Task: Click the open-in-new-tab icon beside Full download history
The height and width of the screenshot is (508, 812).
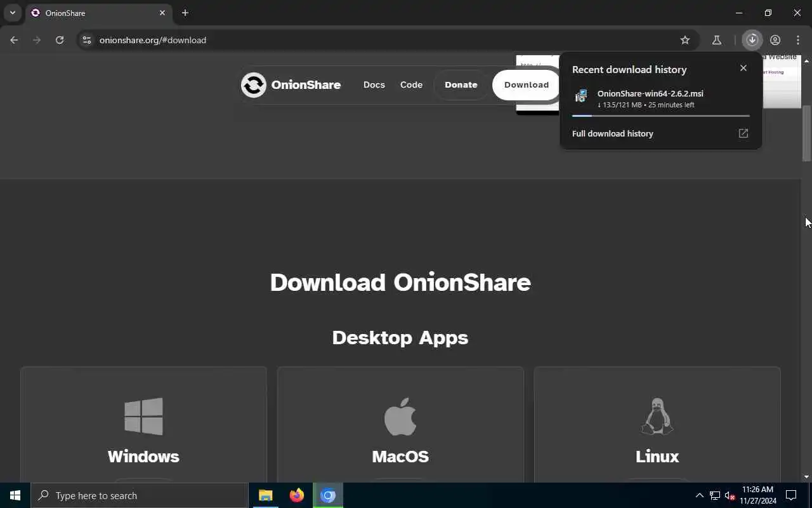Action: pyautogui.click(x=743, y=133)
